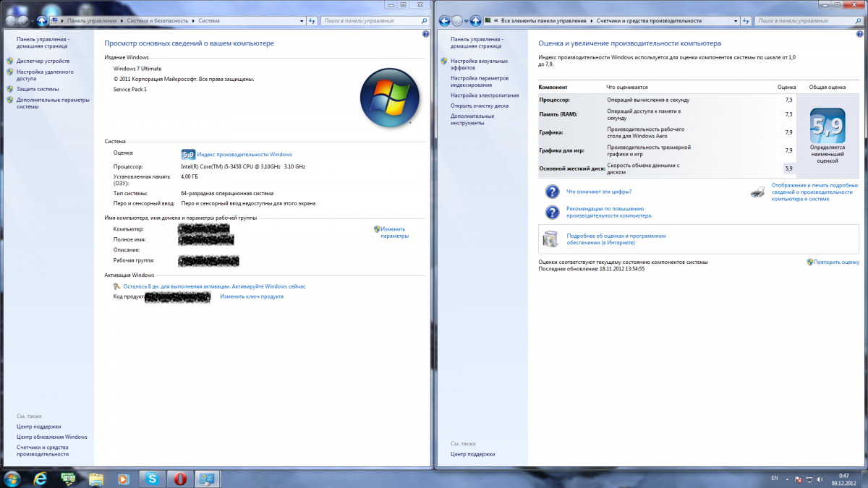Open 'Дополнительные параметры системы' link
The height and width of the screenshot is (488, 868).
53,103
